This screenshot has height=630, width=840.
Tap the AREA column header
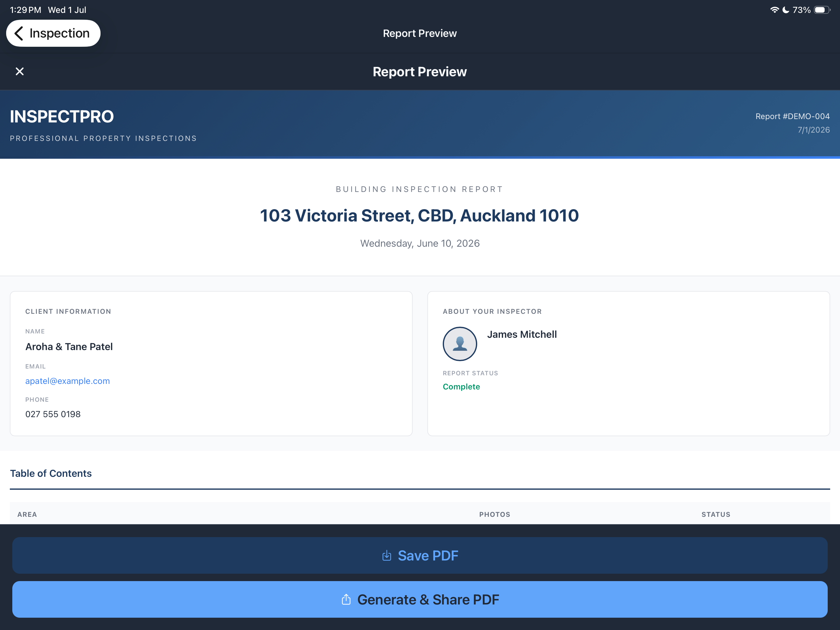27,514
